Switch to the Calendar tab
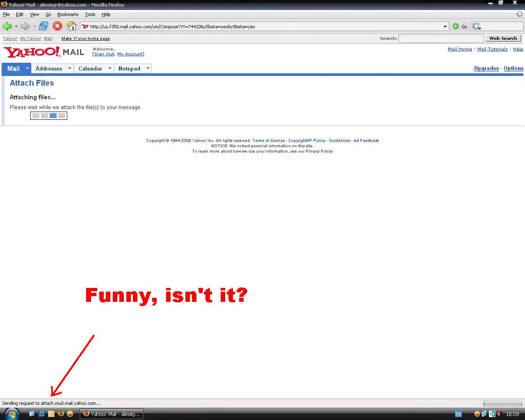This screenshot has height=420, width=525. [x=90, y=68]
